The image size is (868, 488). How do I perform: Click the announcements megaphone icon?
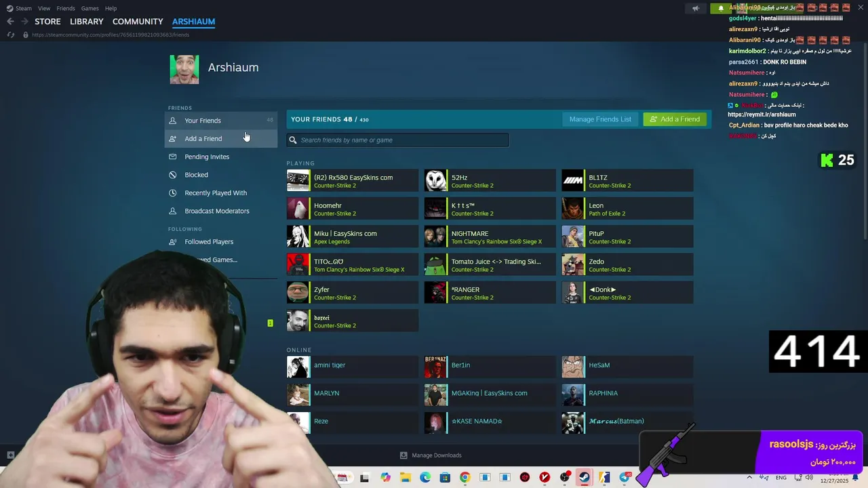(x=695, y=8)
